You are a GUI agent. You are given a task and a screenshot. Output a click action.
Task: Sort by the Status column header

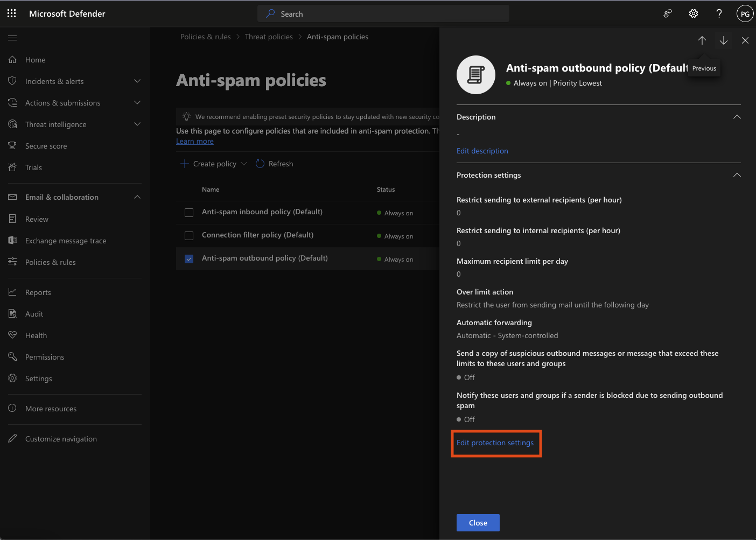pos(386,190)
